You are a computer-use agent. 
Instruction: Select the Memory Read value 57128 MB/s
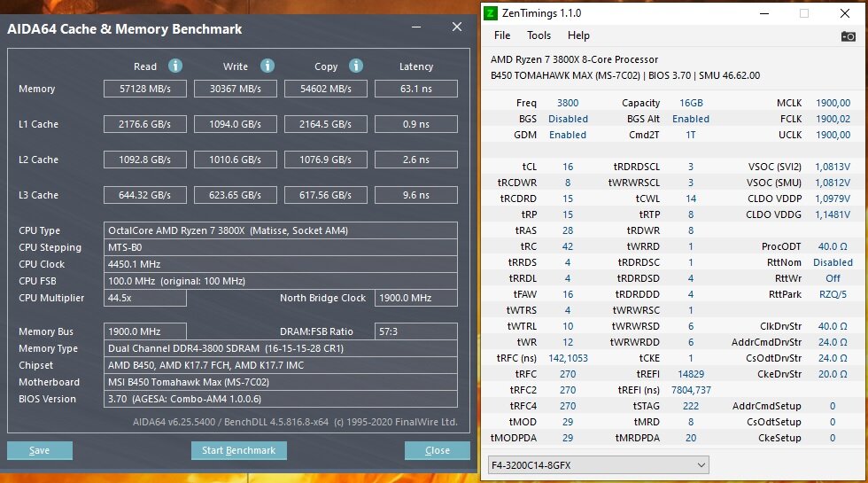[145, 89]
